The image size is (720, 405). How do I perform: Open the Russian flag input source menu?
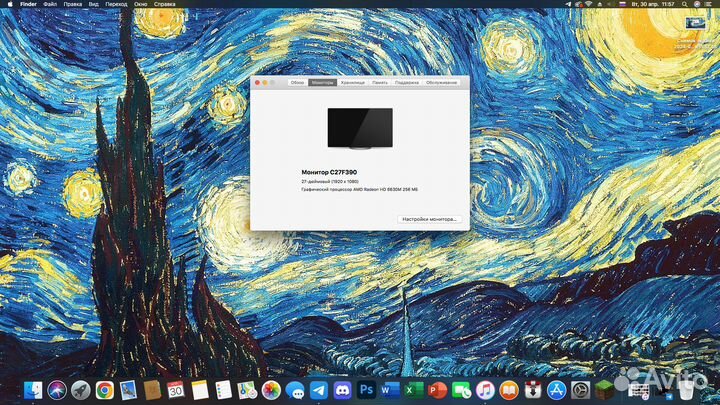[623, 4]
